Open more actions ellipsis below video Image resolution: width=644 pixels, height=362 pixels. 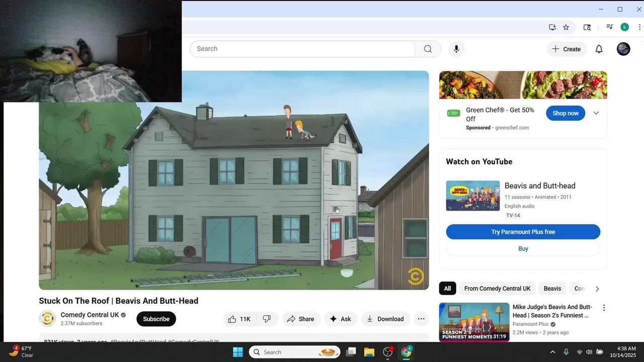click(x=421, y=319)
